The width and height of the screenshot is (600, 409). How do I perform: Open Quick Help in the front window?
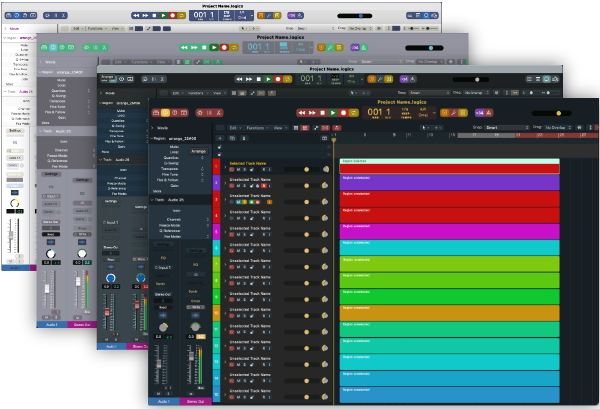tap(174, 113)
